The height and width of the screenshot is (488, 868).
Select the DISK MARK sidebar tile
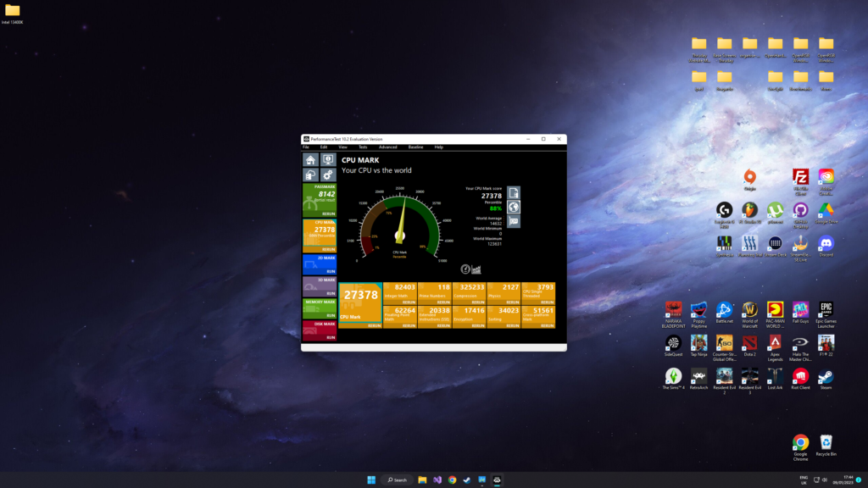(320, 331)
